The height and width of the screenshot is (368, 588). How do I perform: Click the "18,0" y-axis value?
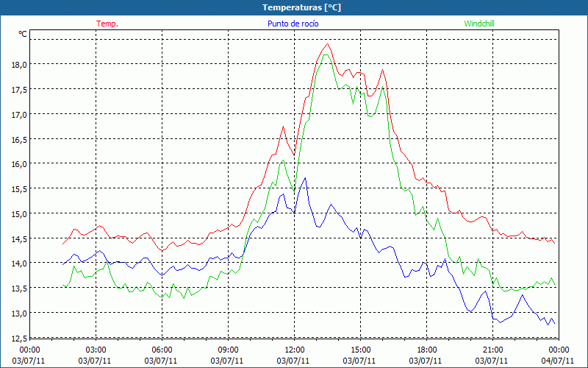(20, 65)
